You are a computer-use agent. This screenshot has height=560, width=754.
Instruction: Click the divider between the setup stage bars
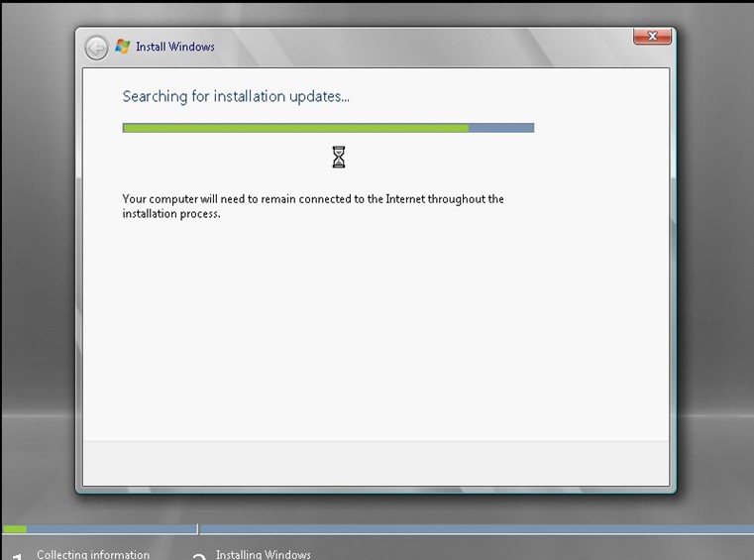(x=198, y=529)
